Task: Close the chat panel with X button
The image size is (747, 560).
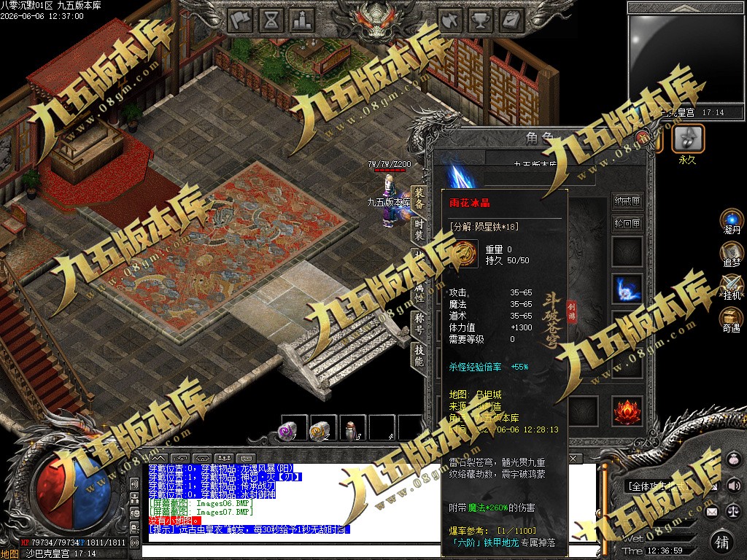Action: pos(573,458)
